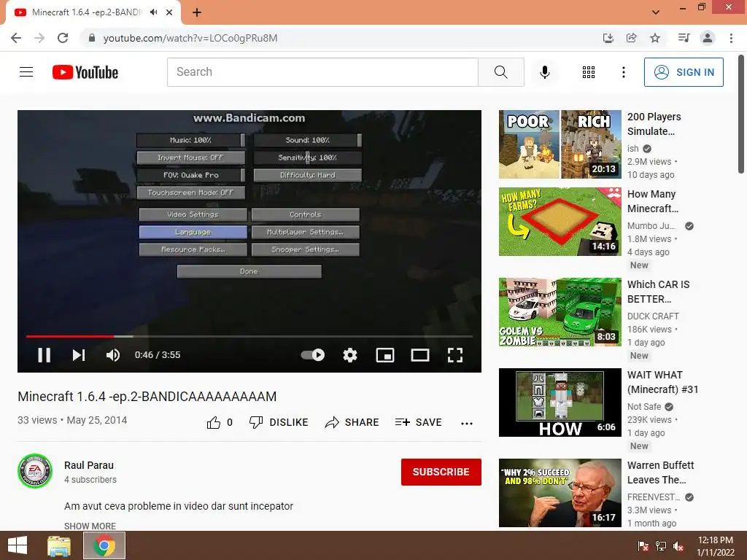This screenshot has height=560, width=747.
Task: Open the Windows Start button
Action: pos(18,545)
